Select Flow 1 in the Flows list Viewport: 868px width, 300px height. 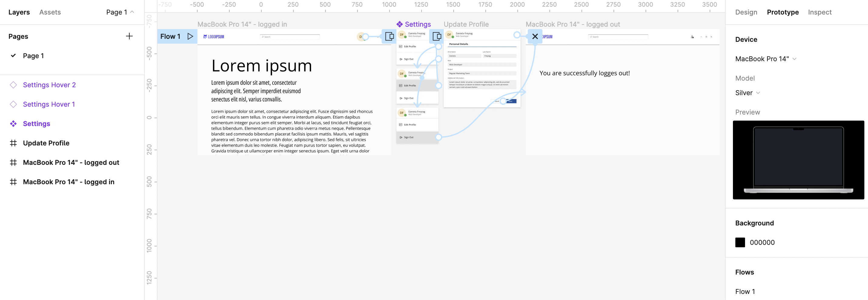745,292
